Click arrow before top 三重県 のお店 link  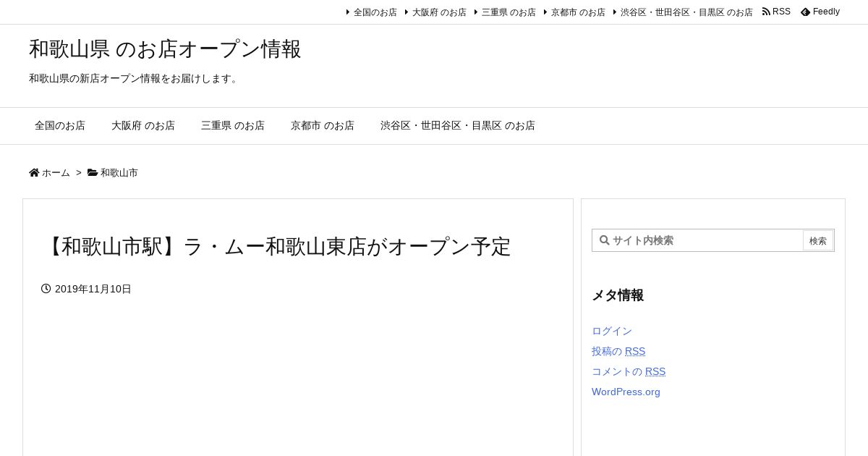[476, 12]
